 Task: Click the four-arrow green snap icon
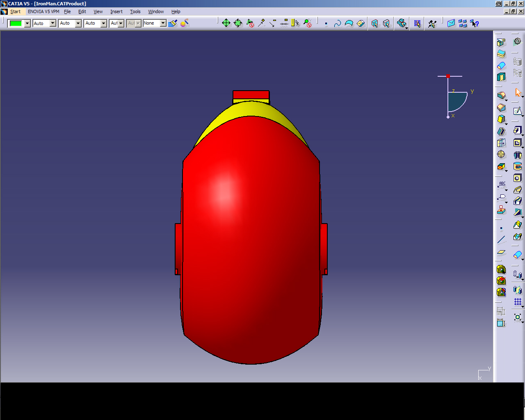point(226,23)
